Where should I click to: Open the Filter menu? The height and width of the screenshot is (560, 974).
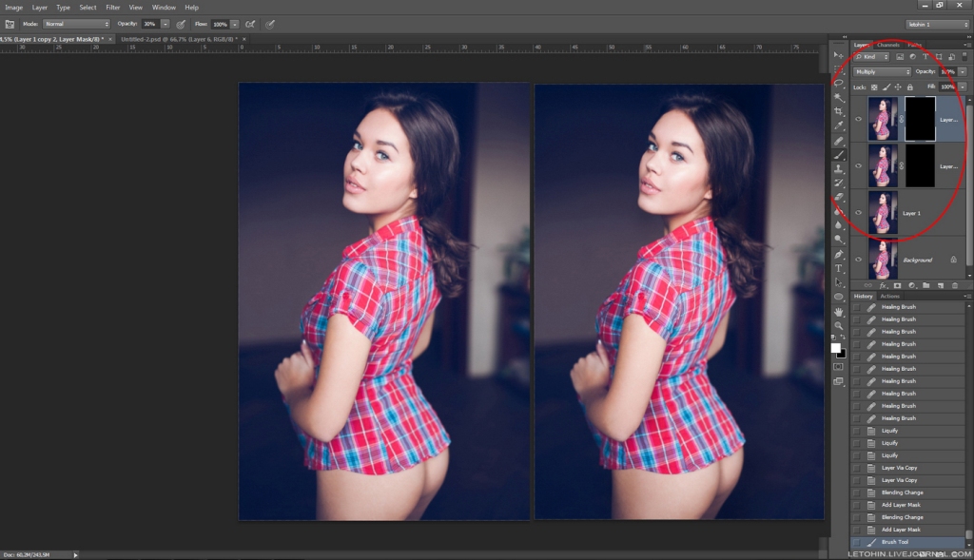(113, 7)
